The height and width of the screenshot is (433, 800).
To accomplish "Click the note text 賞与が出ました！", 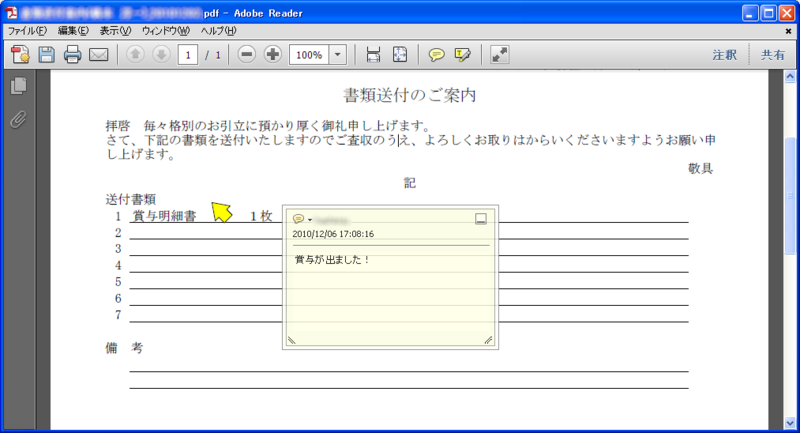I will 332,260.
